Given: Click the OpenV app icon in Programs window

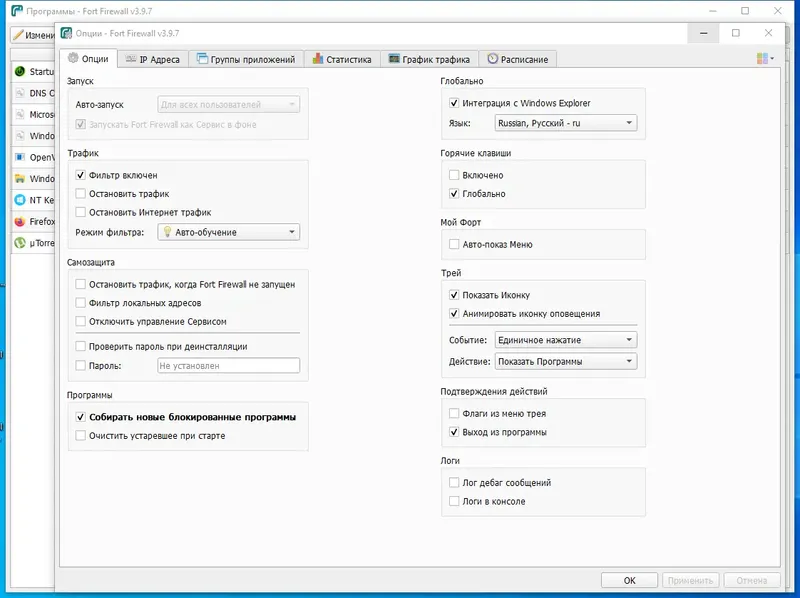Looking at the screenshot, I should tap(20, 157).
